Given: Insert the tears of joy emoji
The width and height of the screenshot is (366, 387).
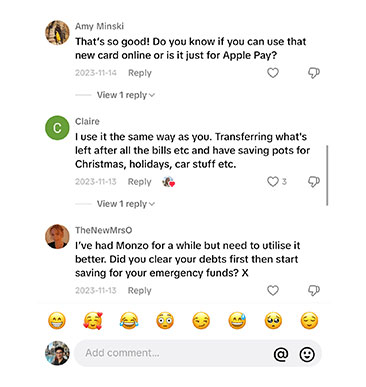Looking at the screenshot, I should [x=129, y=321].
